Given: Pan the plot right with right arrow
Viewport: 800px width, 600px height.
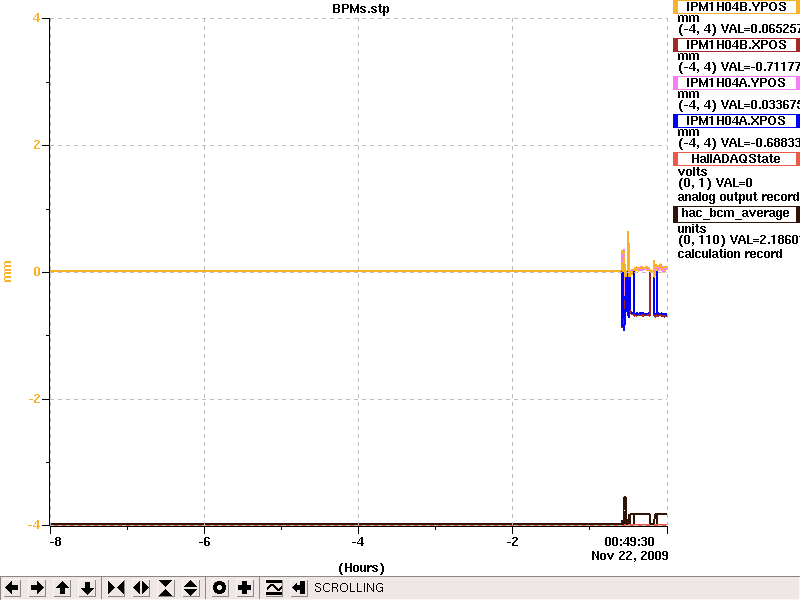Looking at the screenshot, I should click(37, 588).
